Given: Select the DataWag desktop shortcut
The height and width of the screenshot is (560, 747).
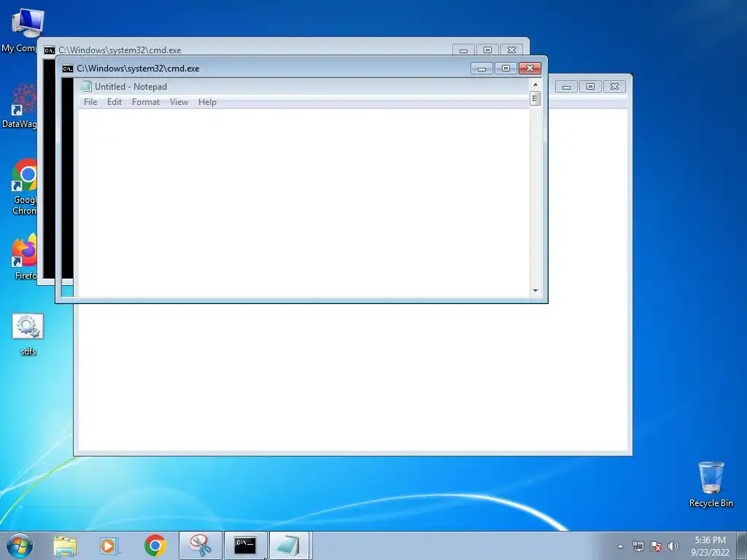Looking at the screenshot, I should (20, 106).
